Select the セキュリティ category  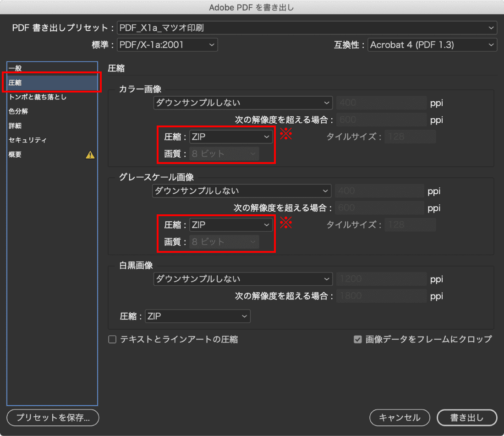(x=52, y=140)
